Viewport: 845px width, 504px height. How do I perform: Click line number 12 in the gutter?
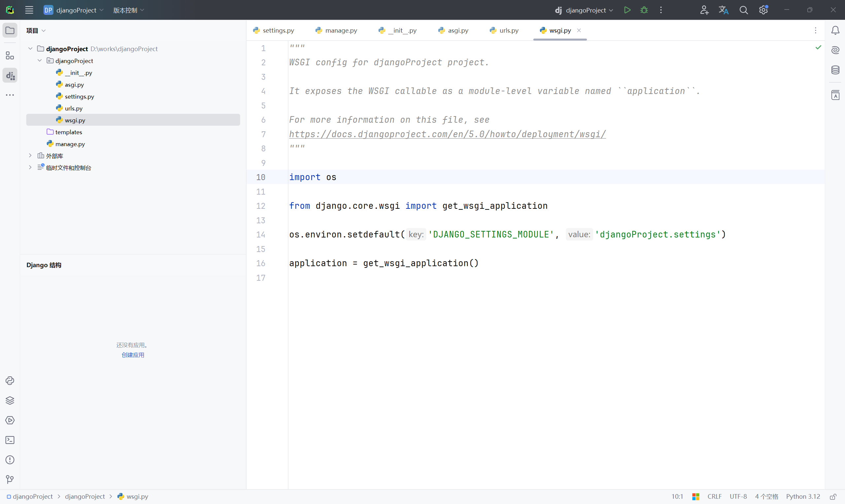point(261,206)
